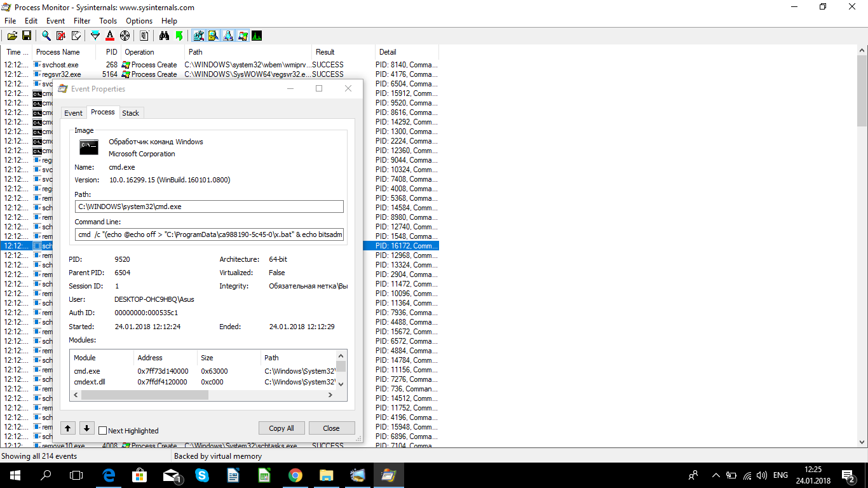Open the Filter menu
Image resolution: width=868 pixels, height=488 pixels.
pyautogui.click(x=82, y=21)
